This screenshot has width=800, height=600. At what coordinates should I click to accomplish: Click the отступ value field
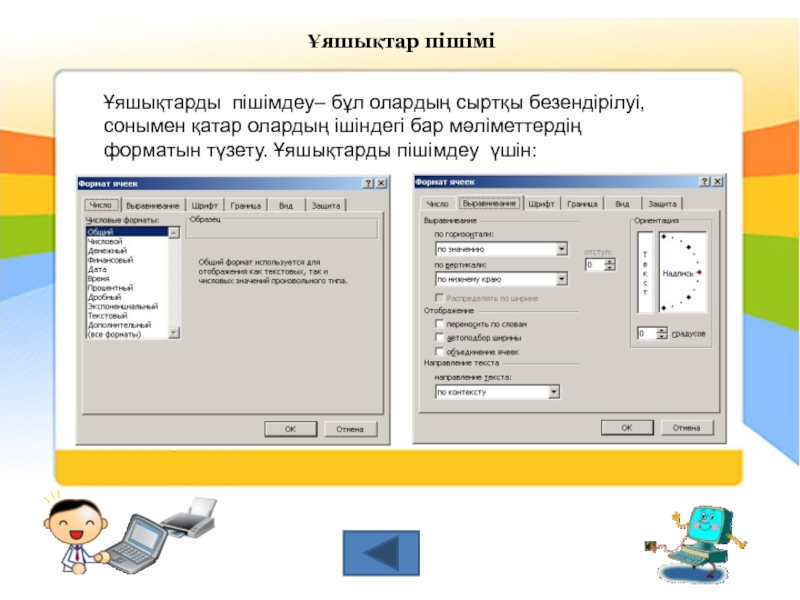click(595, 265)
